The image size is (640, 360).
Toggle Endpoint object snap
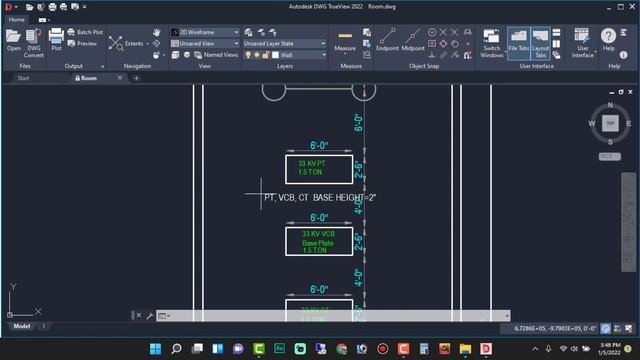[x=387, y=40]
